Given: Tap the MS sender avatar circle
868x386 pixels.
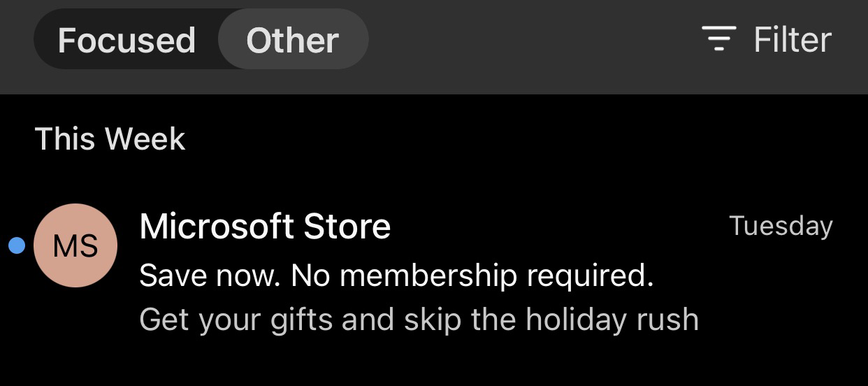Looking at the screenshot, I should (75, 245).
